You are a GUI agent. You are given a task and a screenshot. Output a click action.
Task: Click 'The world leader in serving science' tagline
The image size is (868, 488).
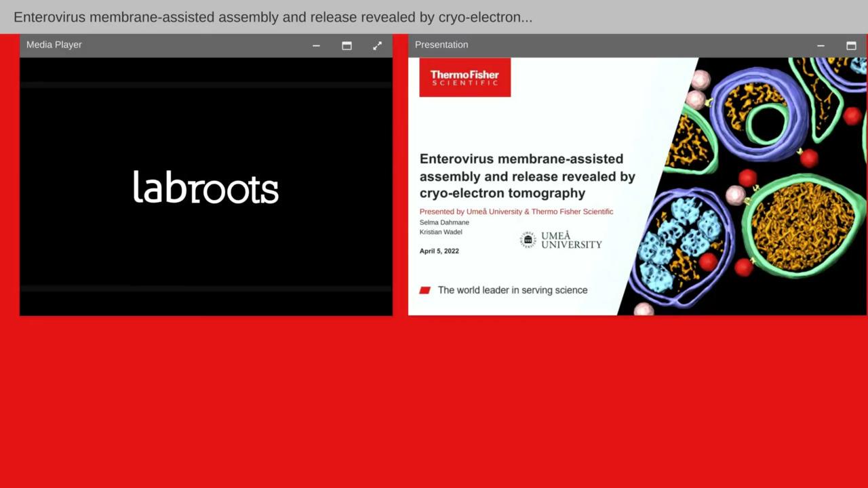(x=512, y=290)
